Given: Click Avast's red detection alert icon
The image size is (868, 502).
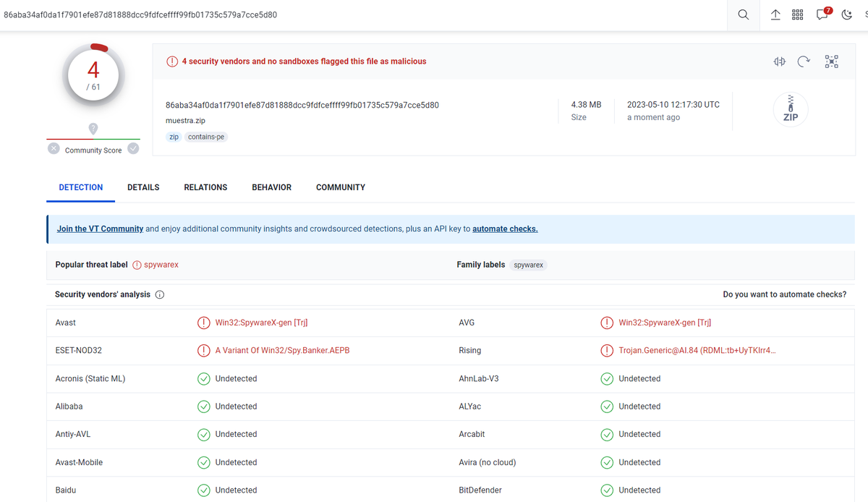Looking at the screenshot, I should pyautogui.click(x=204, y=323).
